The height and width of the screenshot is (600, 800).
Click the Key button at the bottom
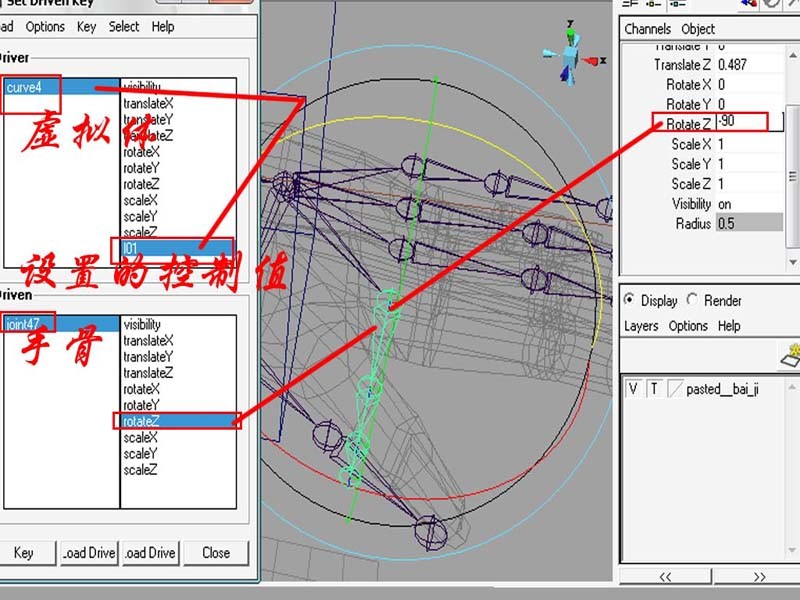(x=26, y=553)
